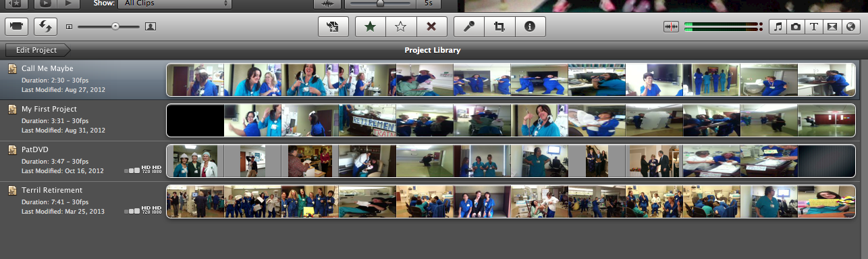Image resolution: width=868 pixels, height=259 pixels.
Task: Click the small thumbnail size icon
Action: [x=69, y=27]
